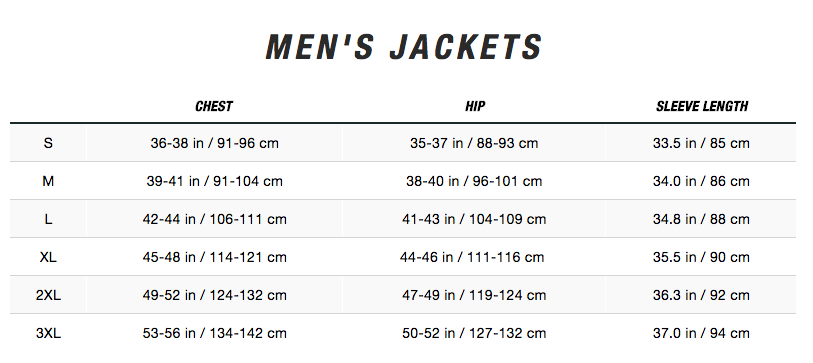Click the L size row label
Image resolution: width=813 pixels, height=363 pixels.
point(48,219)
